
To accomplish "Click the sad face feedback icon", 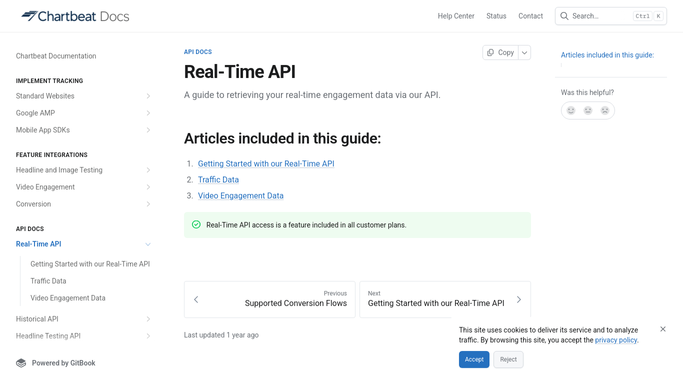I will [605, 111].
